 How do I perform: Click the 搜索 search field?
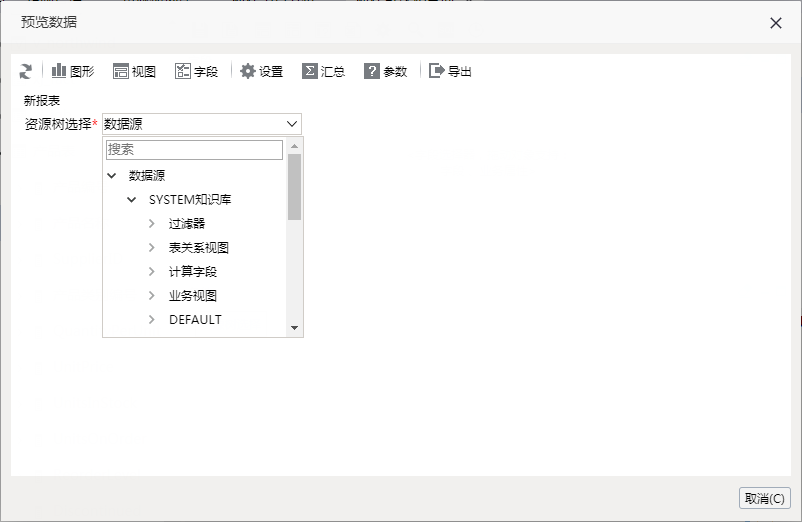pyautogui.click(x=194, y=150)
